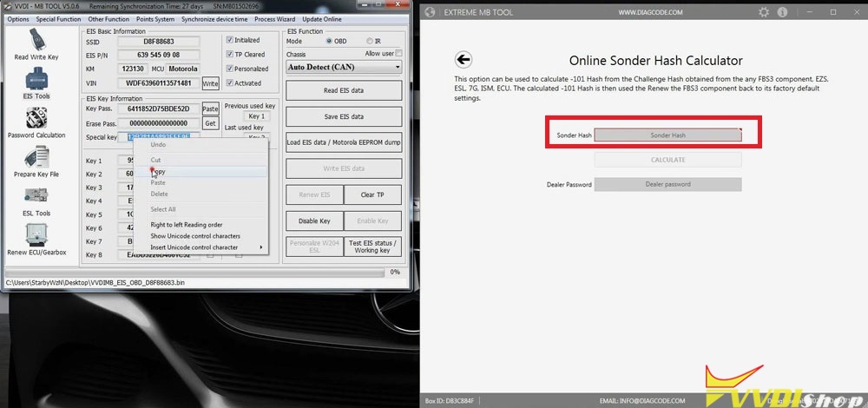Expand the Auto Detect (CAN) chassis dropdown
Image resolution: width=868 pixels, height=408 pixels.
(x=344, y=67)
